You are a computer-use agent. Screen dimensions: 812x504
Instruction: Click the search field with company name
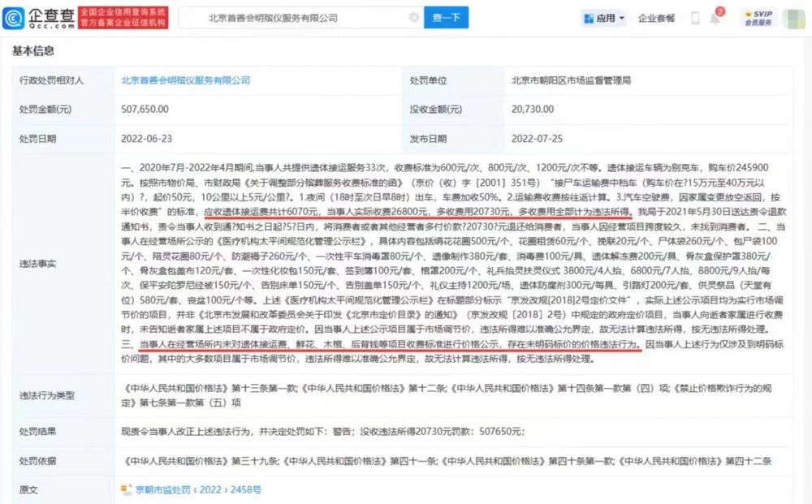(x=300, y=18)
